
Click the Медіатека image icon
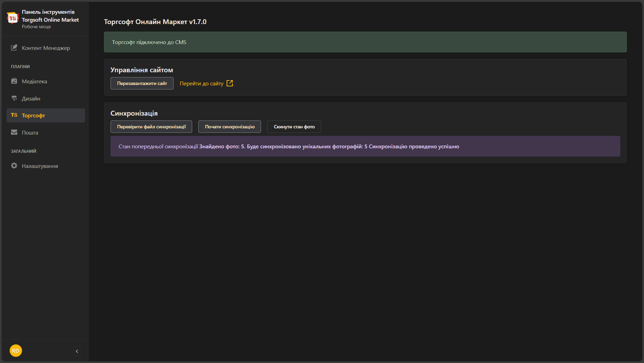click(14, 81)
